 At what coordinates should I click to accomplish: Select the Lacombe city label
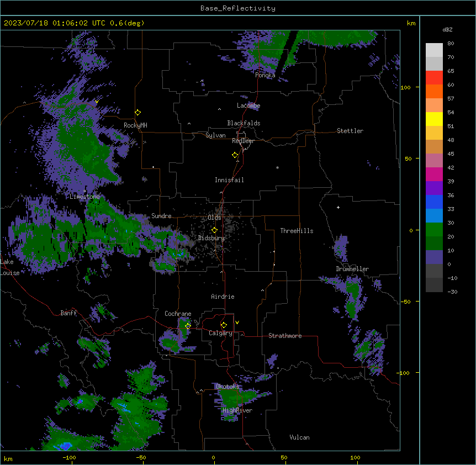pos(248,105)
